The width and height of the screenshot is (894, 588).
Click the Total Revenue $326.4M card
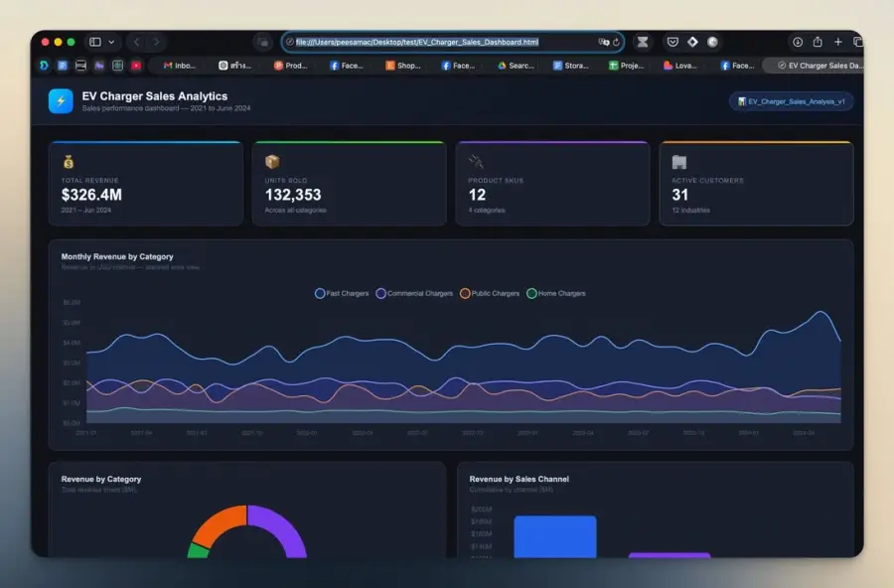pos(146,183)
